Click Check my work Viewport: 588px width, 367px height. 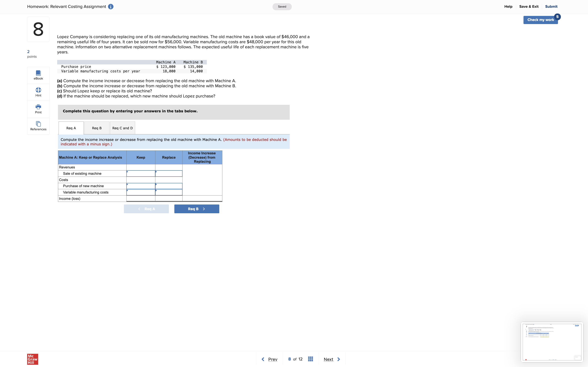[x=541, y=20]
